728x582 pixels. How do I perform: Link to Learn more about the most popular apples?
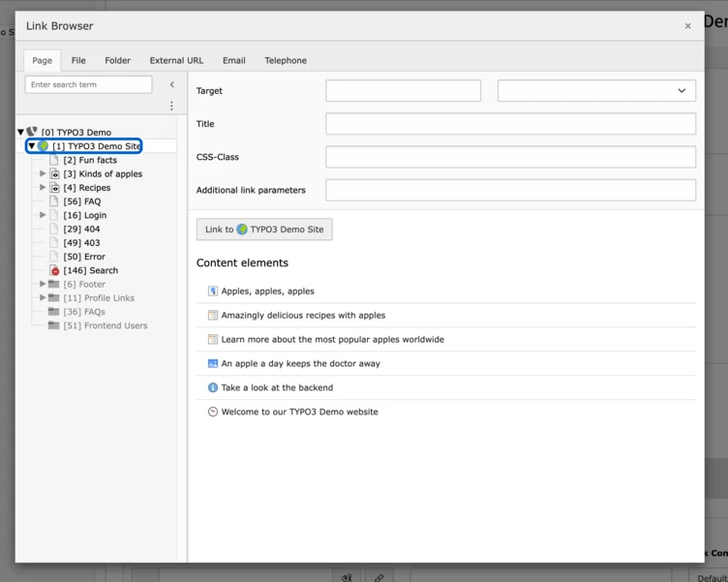click(x=332, y=340)
